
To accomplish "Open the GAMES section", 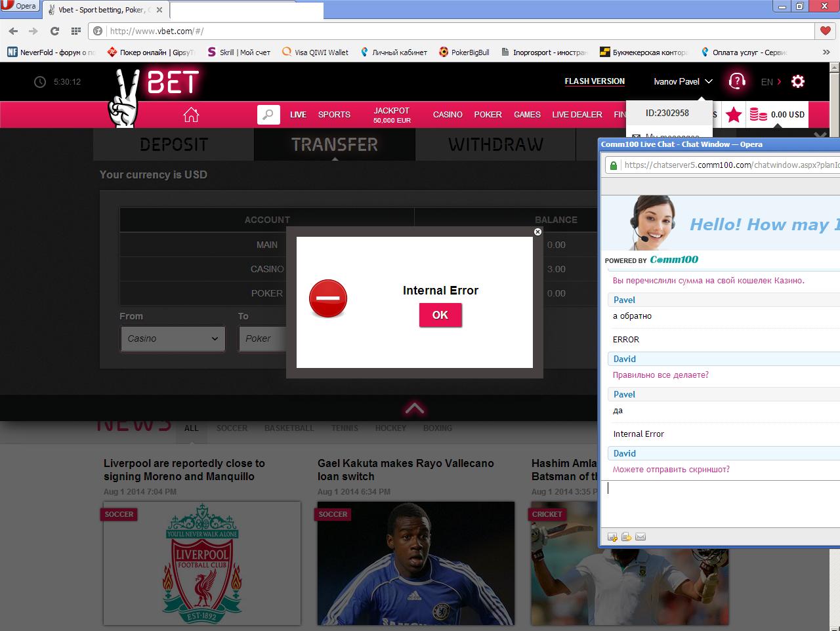I will [527, 115].
